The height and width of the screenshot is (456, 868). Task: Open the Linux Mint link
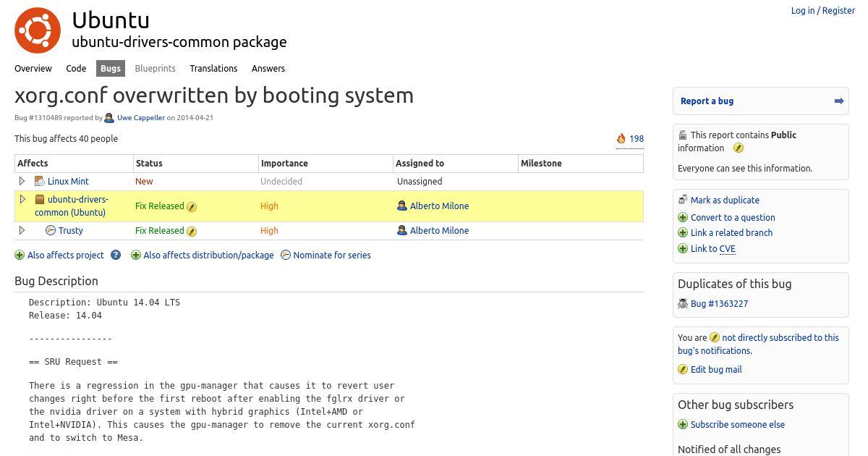tap(68, 181)
